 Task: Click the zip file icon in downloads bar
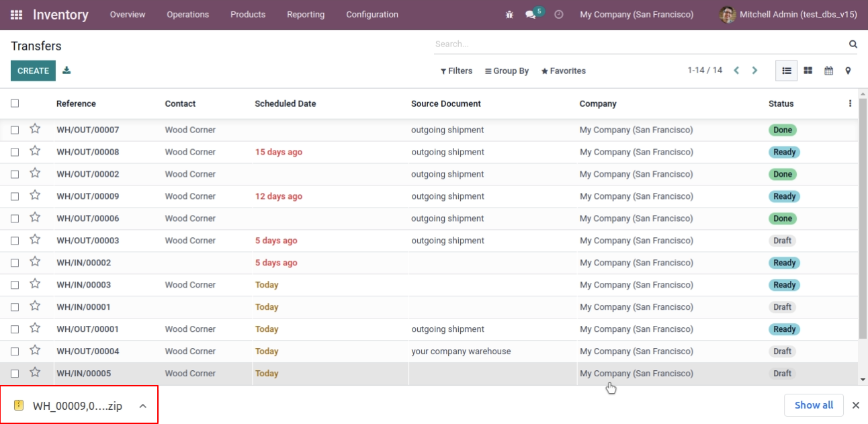tap(19, 405)
